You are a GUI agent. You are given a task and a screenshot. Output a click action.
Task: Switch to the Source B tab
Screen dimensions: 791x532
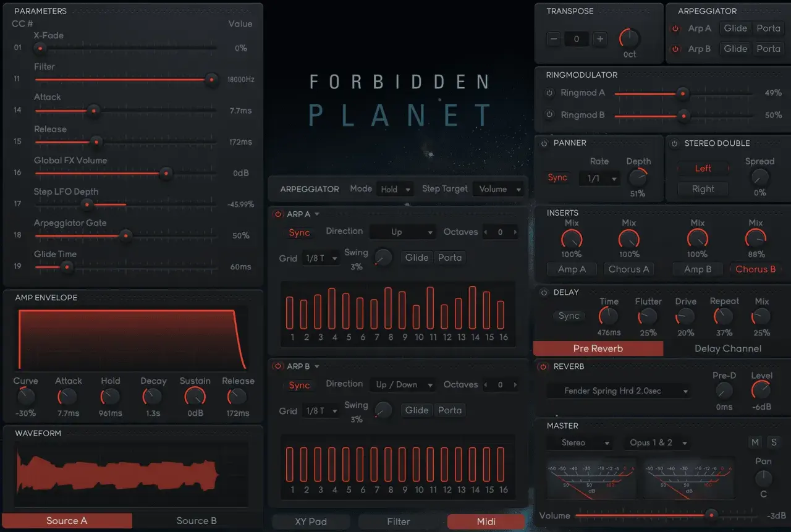click(x=197, y=521)
